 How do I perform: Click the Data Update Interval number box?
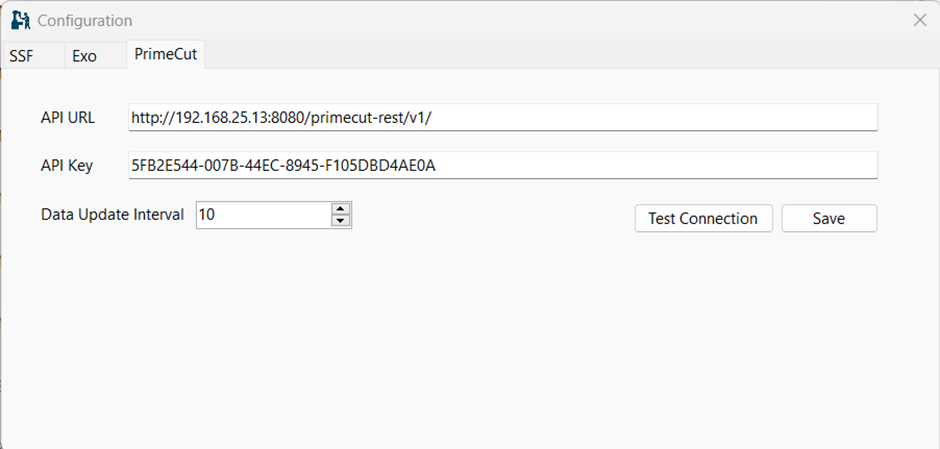tap(262, 214)
